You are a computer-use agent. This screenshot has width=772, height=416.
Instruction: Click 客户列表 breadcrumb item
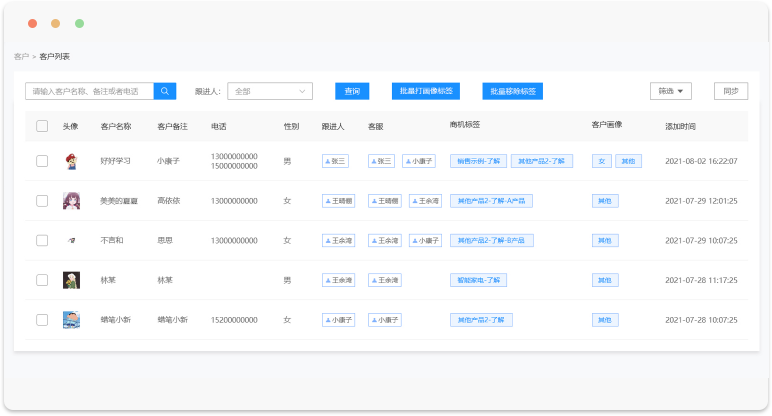(54, 57)
